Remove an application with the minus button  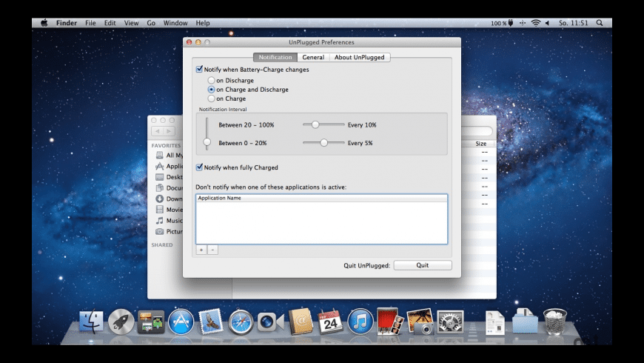[212, 250]
